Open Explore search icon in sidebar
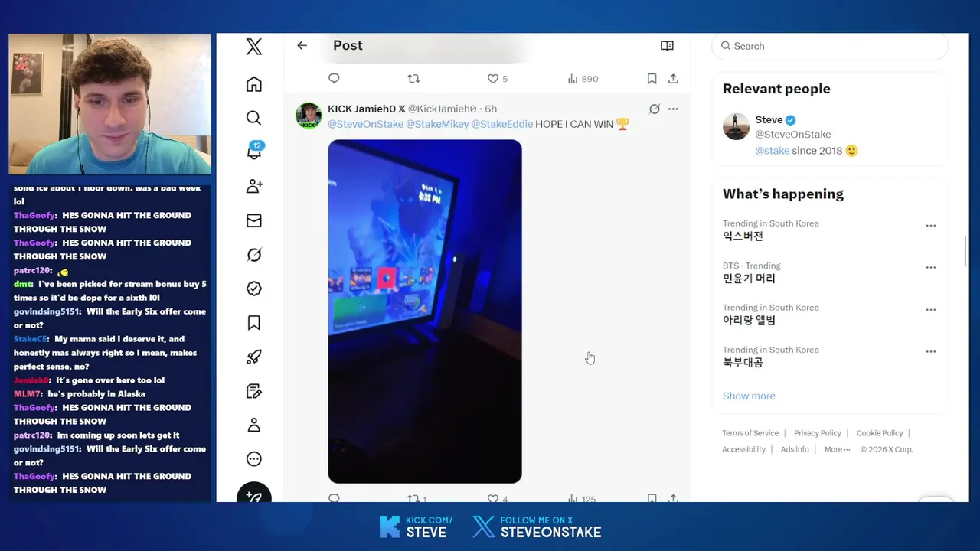Screen dimensions: 980x551 (x=254, y=118)
